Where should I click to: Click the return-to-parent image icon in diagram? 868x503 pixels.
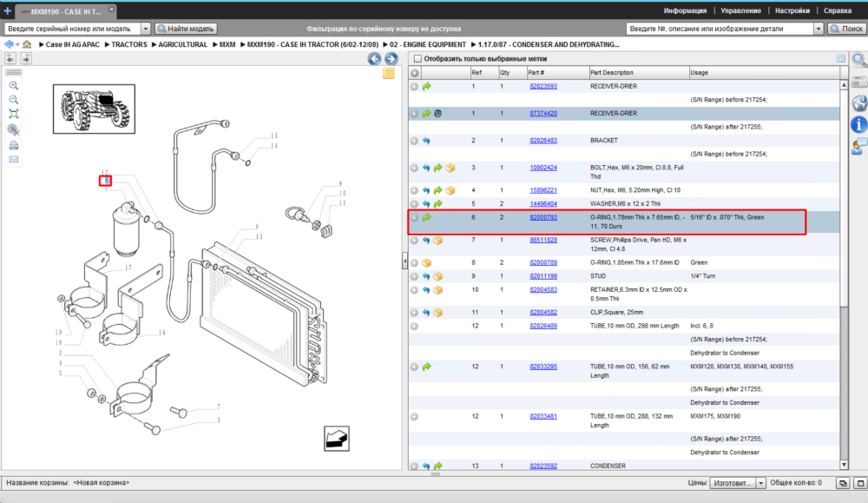(337, 439)
